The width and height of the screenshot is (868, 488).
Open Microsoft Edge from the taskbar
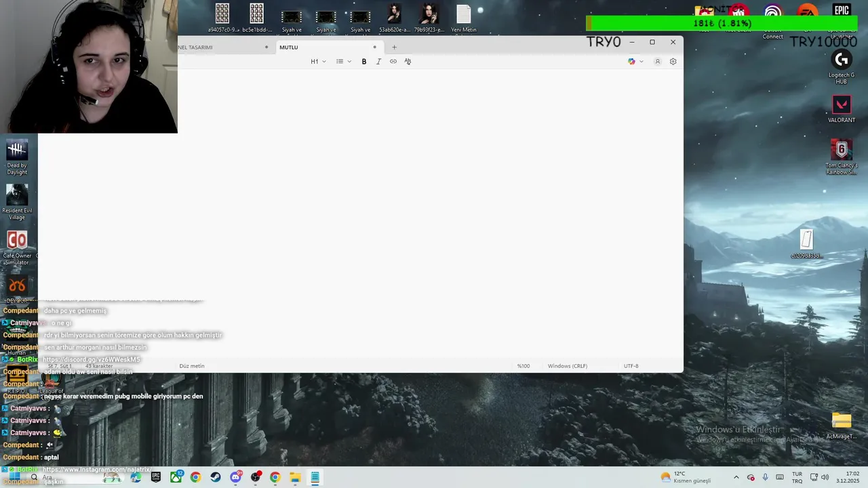136,477
